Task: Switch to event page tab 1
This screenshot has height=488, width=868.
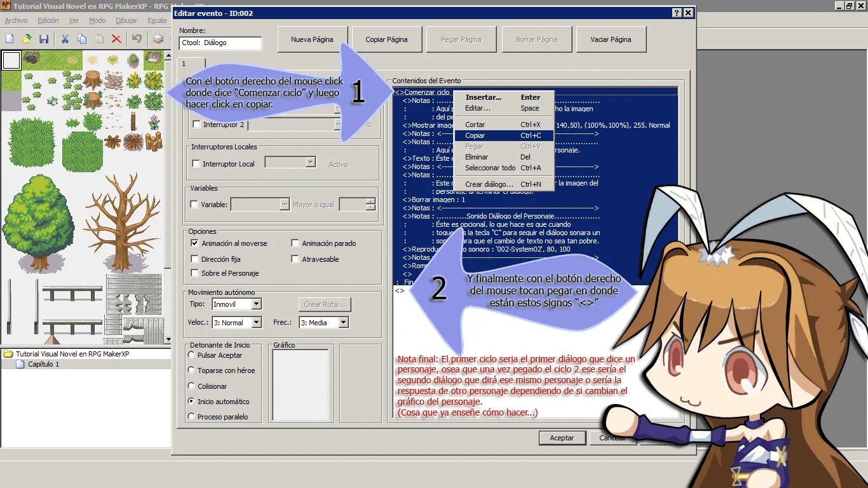Action: coord(191,64)
